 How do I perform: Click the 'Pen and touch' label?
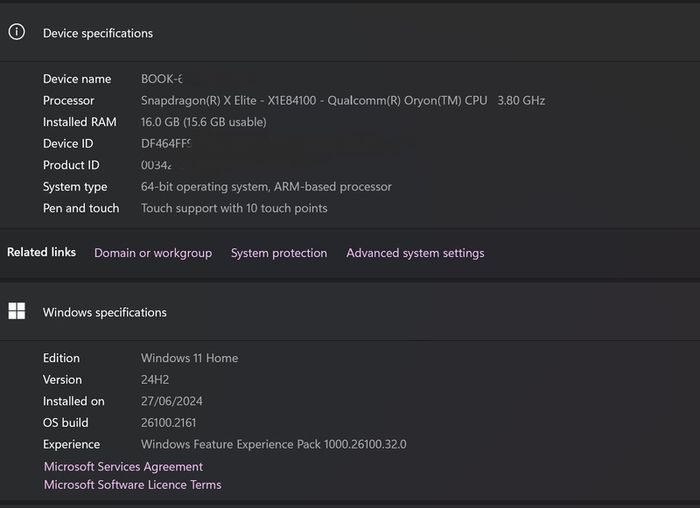point(81,208)
